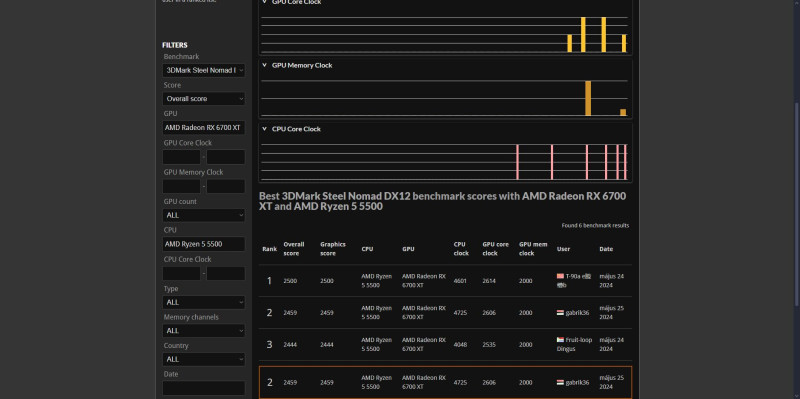Open the Benchmark dropdown showing 3DMark Steel Nomad

(204, 70)
